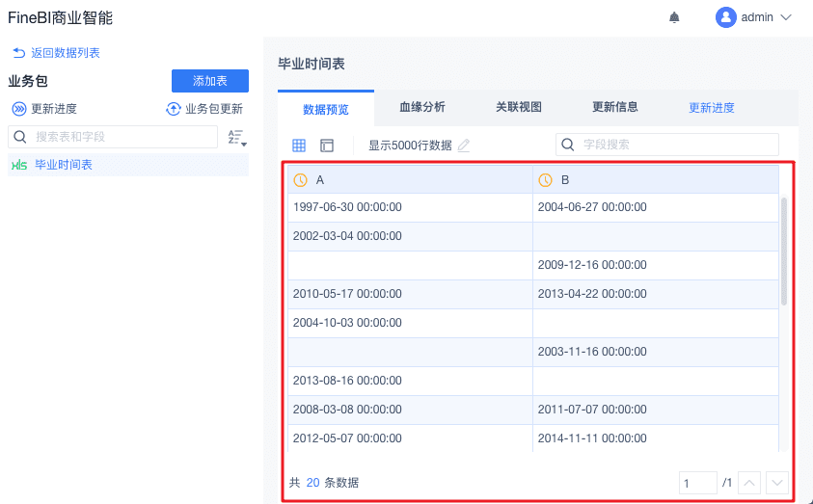Go to previous page with up arrow

749,483
